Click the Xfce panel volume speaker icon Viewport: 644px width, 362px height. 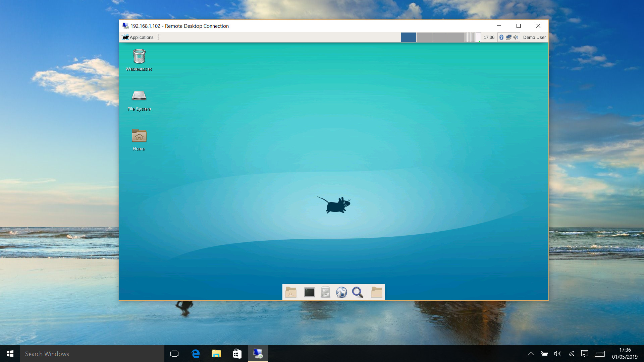(x=516, y=37)
